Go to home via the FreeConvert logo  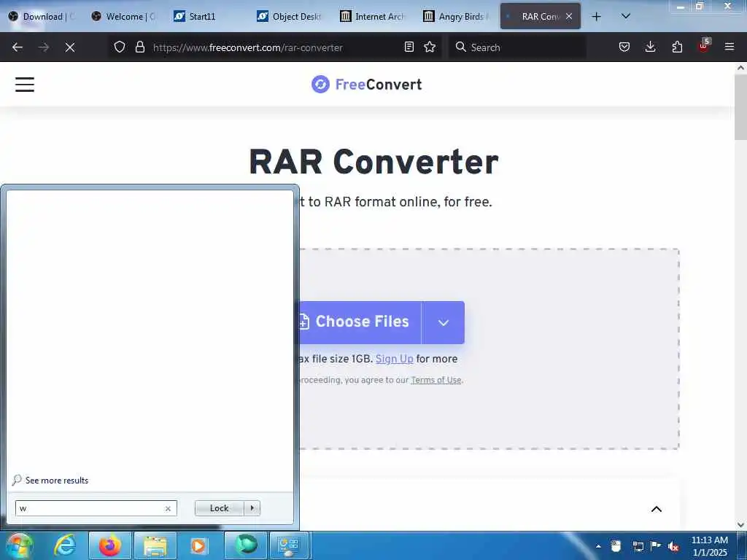(x=366, y=85)
